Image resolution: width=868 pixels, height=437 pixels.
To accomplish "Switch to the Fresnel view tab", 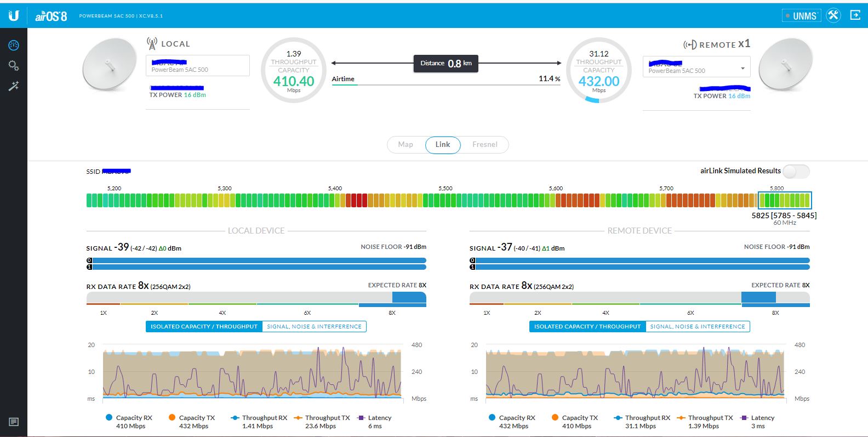I will (484, 145).
